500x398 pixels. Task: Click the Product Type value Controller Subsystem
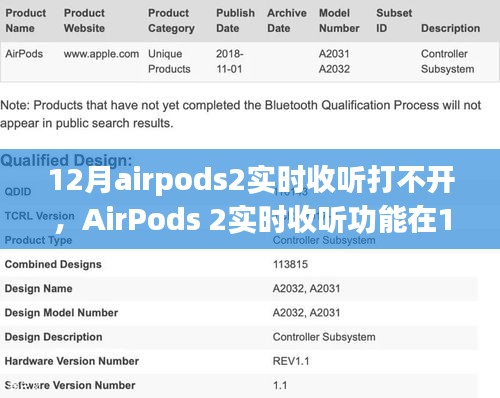(x=324, y=240)
